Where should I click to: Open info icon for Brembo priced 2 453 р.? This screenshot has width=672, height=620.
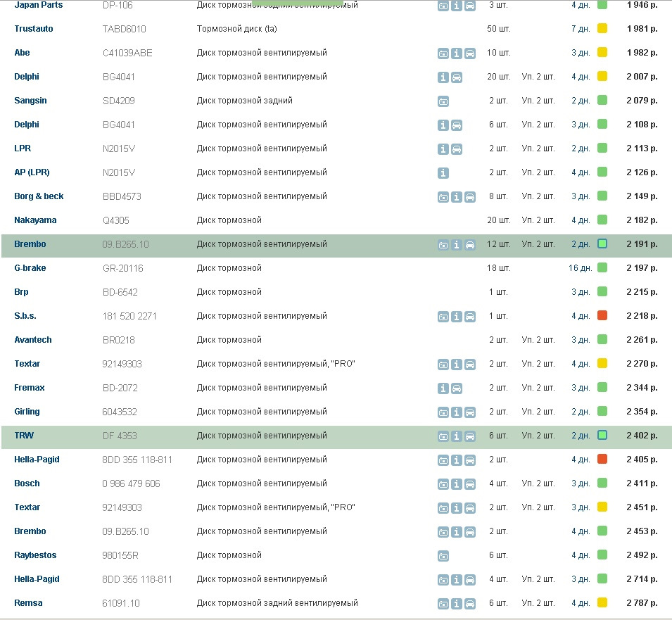tap(457, 532)
